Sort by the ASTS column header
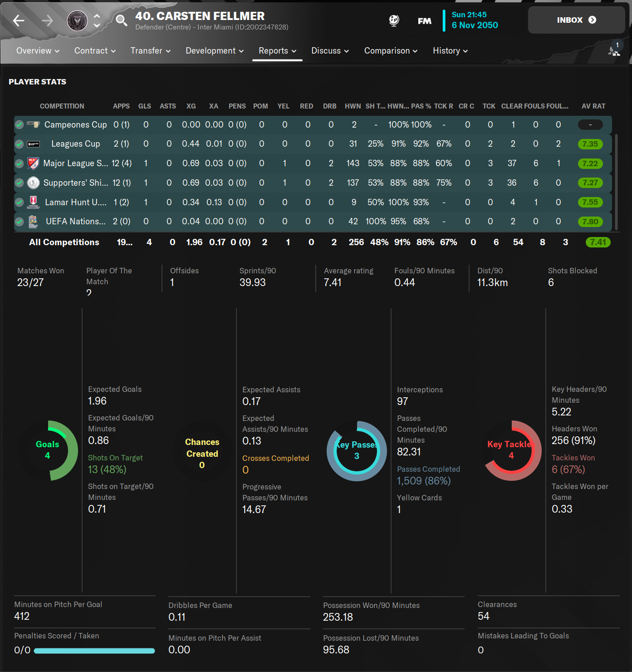This screenshot has width=632, height=672. click(x=168, y=106)
